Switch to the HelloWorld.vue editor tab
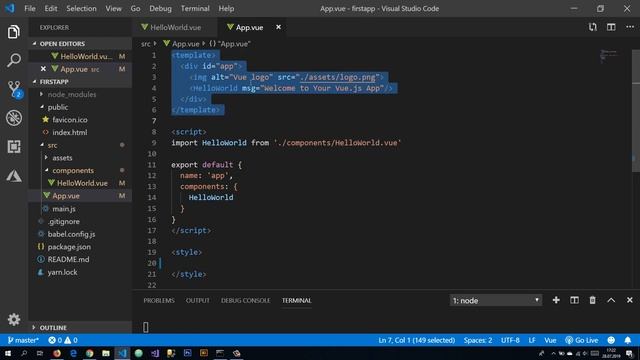Image resolution: width=640 pixels, height=360 pixels. (x=175, y=27)
